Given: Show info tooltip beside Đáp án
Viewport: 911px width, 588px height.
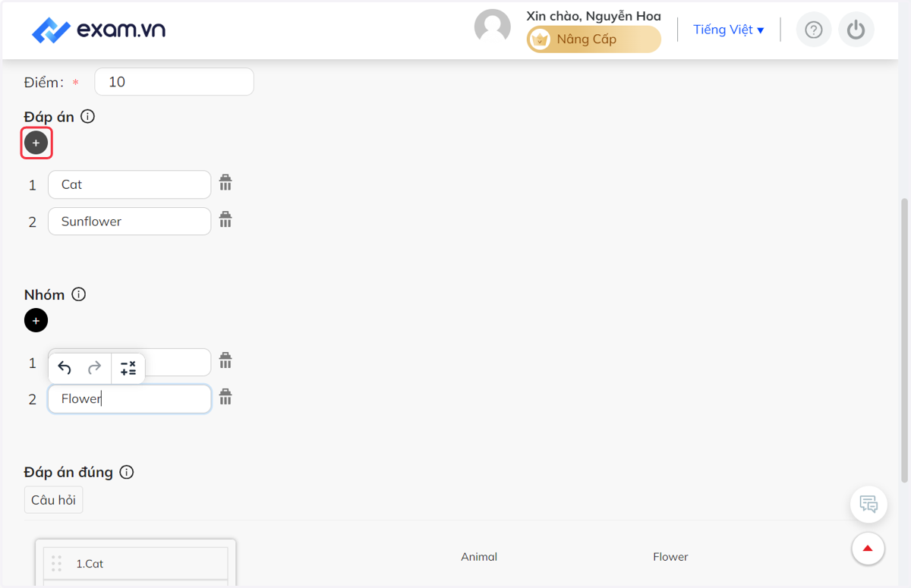Looking at the screenshot, I should point(88,117).
